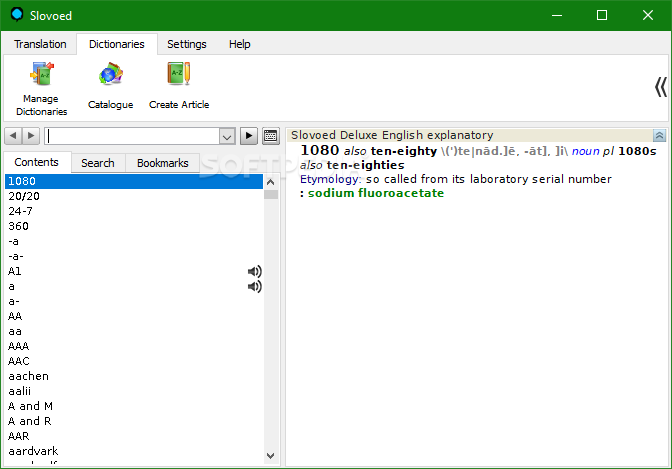Select the 20/20 entry
Image resolution: width=672 pixels, height=469 pixels.
[134, 196]
